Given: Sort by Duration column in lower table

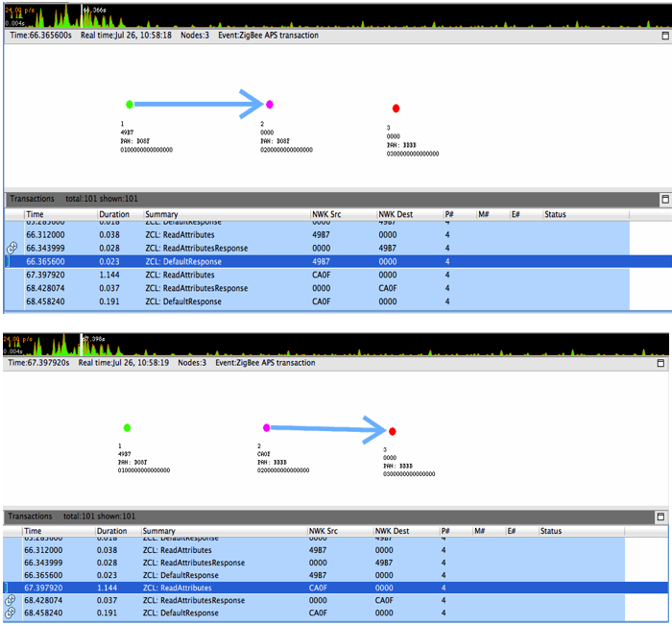Looking at the screenshot, I should 118,531.
